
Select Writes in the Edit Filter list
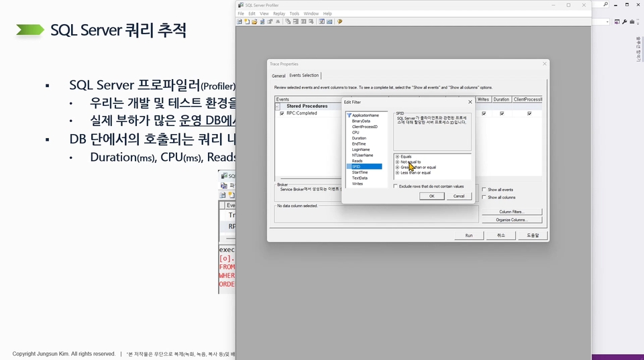[x=358, y=184]
